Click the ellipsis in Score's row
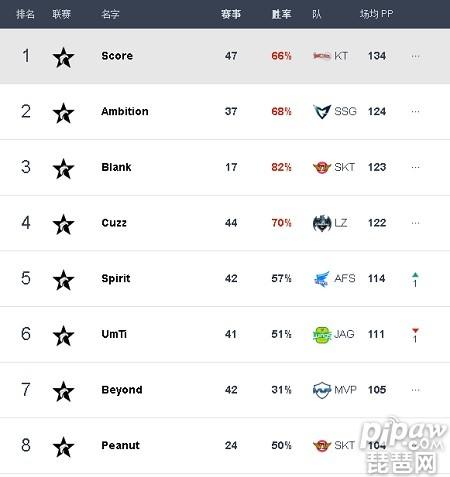 point(415,56)
